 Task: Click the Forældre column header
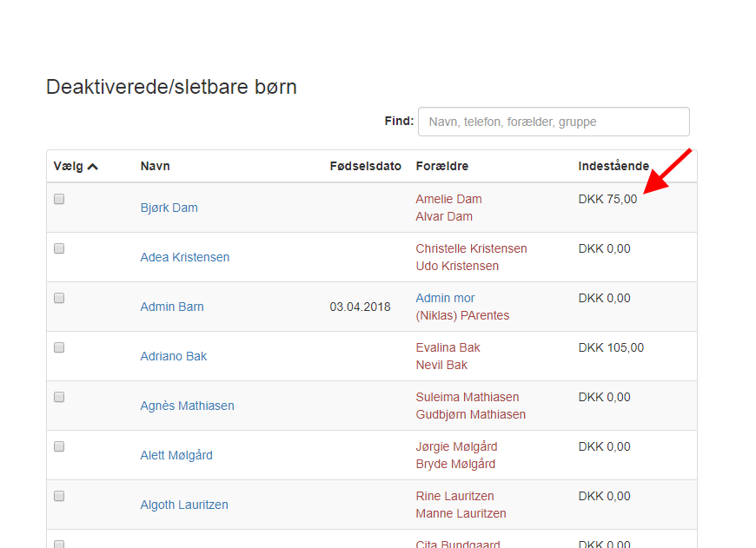tap(441, 166)
